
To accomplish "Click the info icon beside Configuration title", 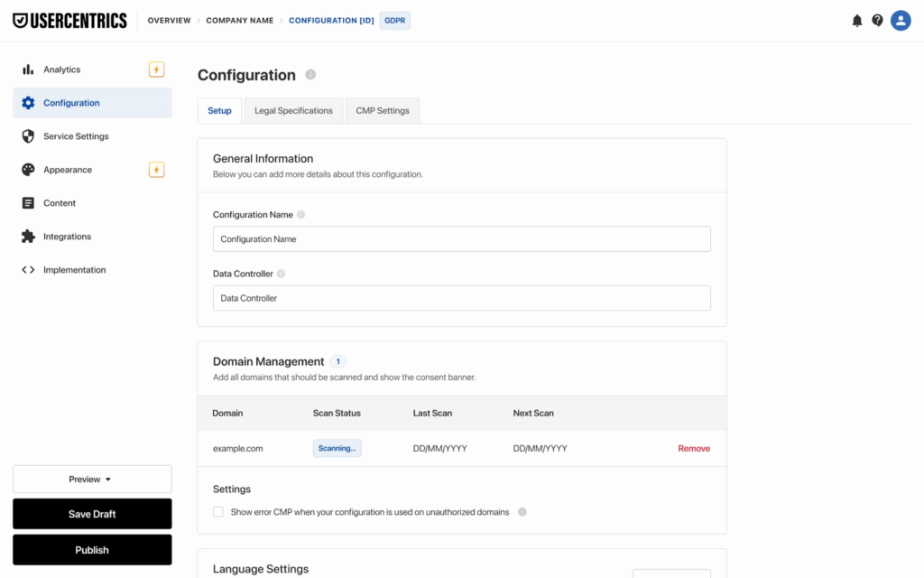I will point(310,75).
